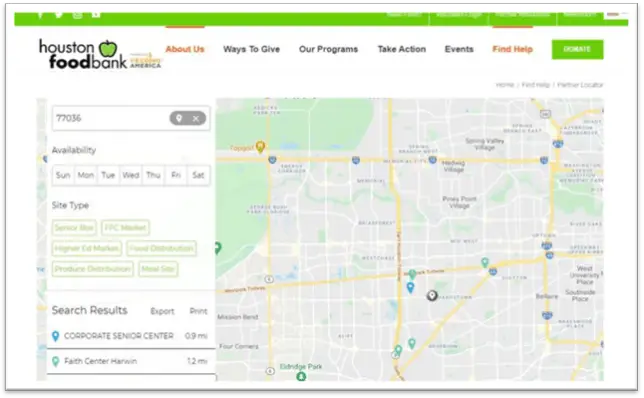Open the Our Programs menu
This screenshot has width=644, height=398.
328,49
